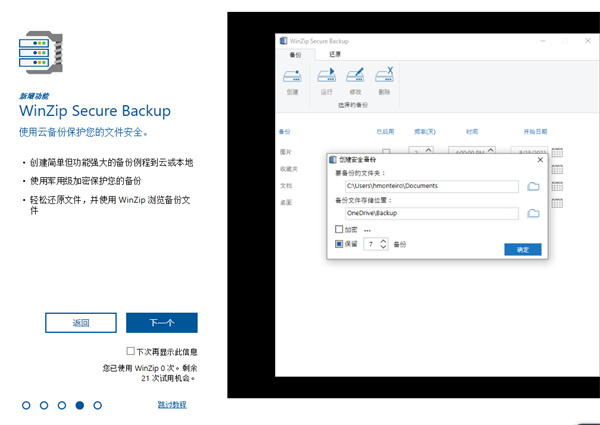Switch to the 备份 tab
Viewport: 600px width, 425px height.
click(x=297, y=54)
